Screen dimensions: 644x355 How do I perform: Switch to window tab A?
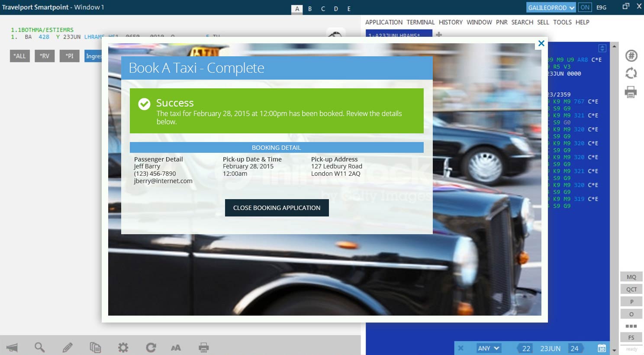coord(297,9)
